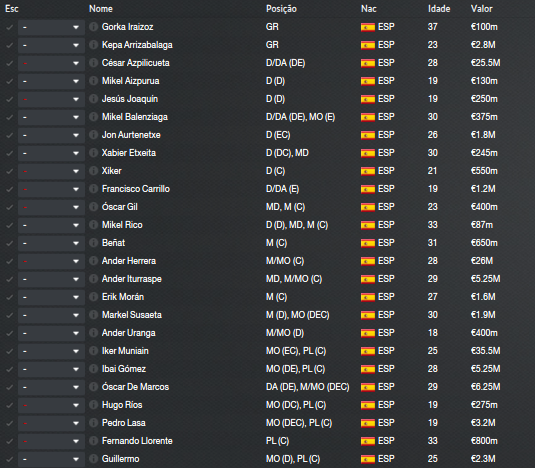The width and height of the screenshot is (535, 470).
Task: Tick the checkmark for Iker Muniain
Action: 10,351
